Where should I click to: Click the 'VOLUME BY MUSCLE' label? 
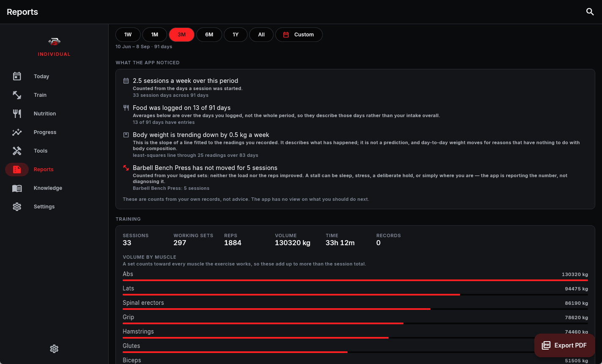pyautogui.click(x=150, y=257)
